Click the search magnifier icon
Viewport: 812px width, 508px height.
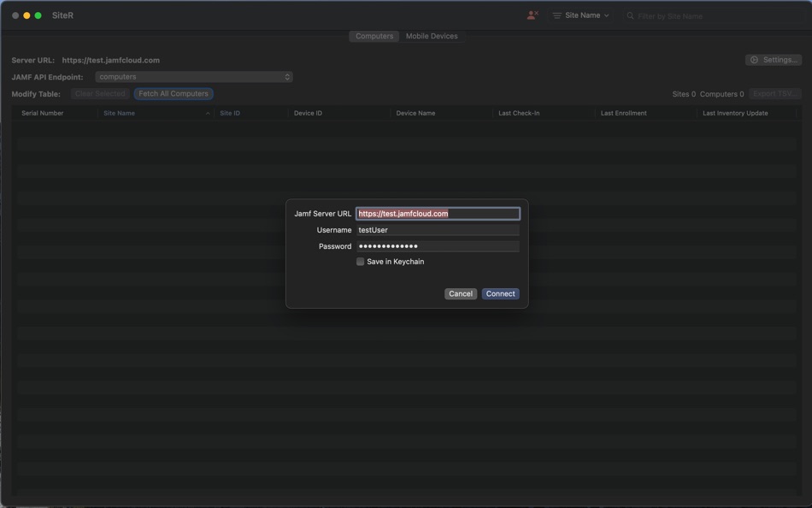(x=630, y=16)
